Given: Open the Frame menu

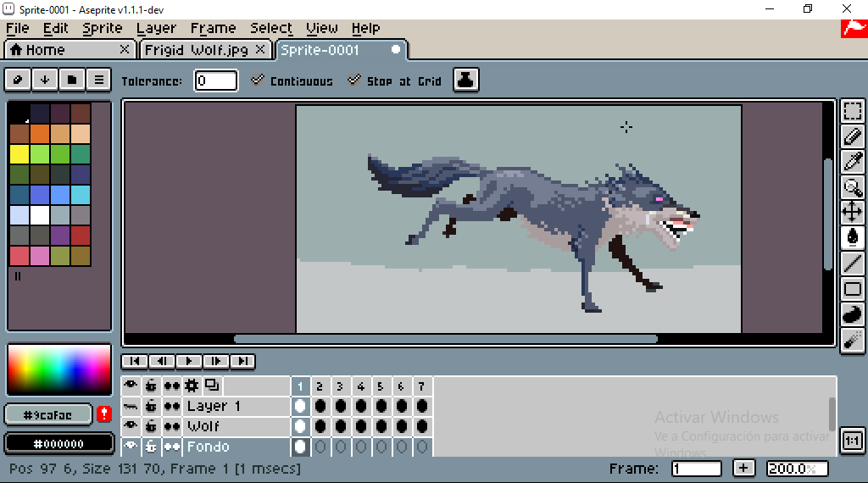Looking at the screenshot, I should [213, 28].
